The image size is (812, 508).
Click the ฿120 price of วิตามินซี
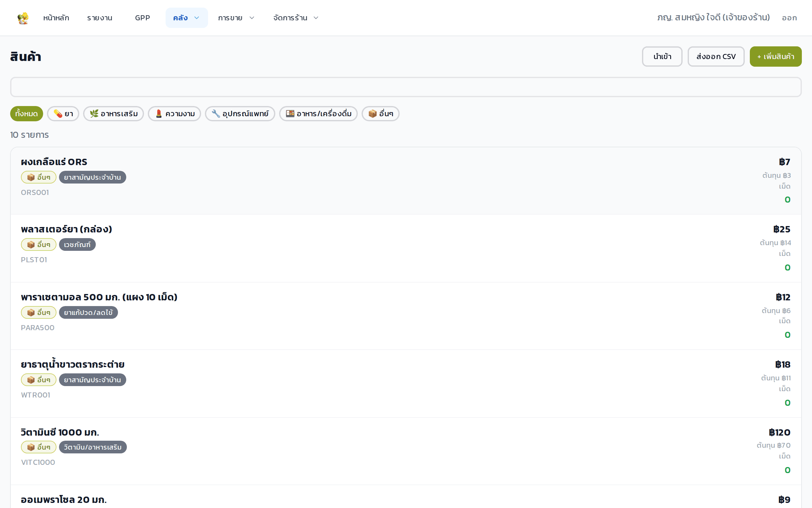tap(779, 432)
